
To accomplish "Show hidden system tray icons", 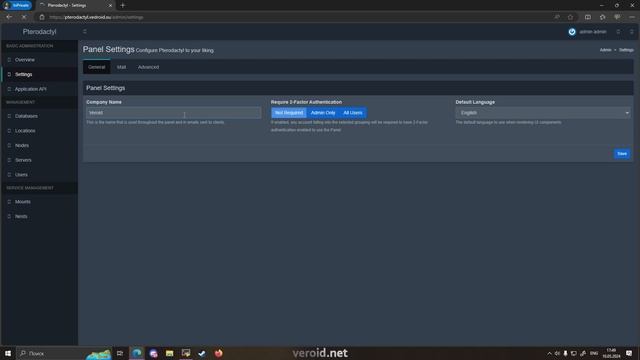I will point(549,353).
